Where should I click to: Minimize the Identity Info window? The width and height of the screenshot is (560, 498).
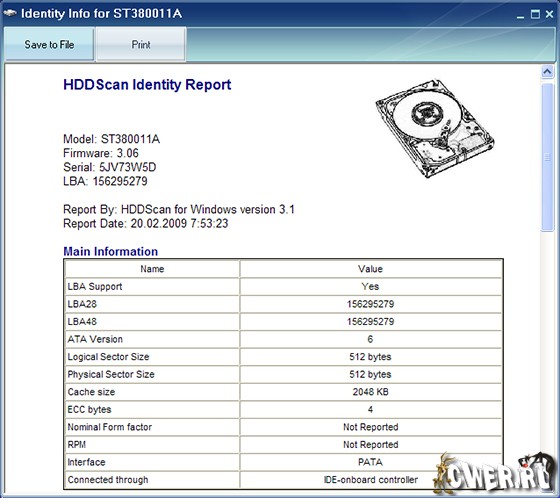(520, 15)
